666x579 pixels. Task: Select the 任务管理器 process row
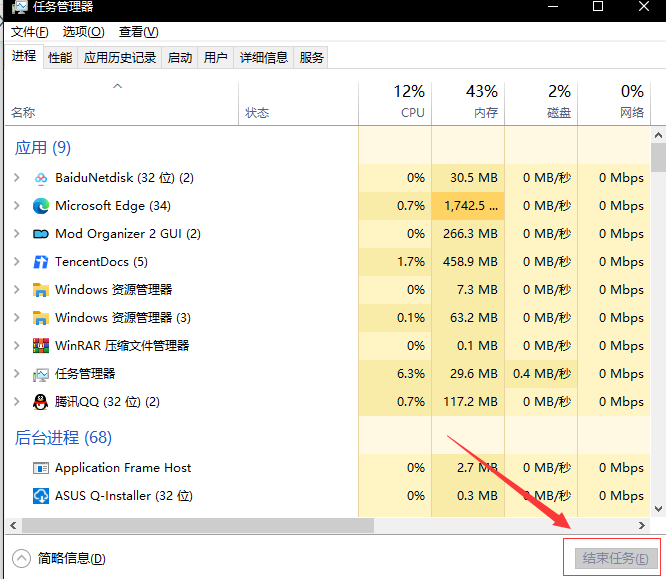tap(85, 374)
